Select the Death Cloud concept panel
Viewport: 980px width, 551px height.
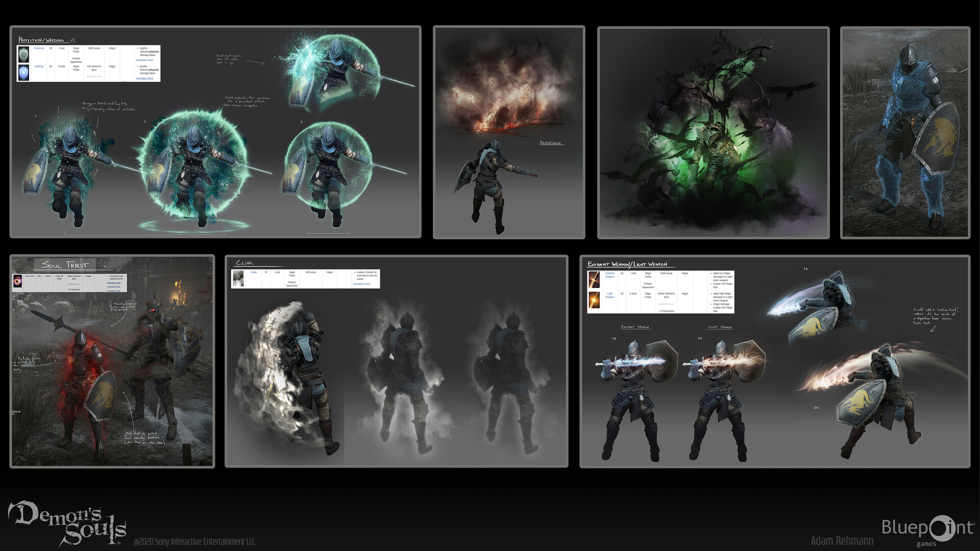pos(509,132)
